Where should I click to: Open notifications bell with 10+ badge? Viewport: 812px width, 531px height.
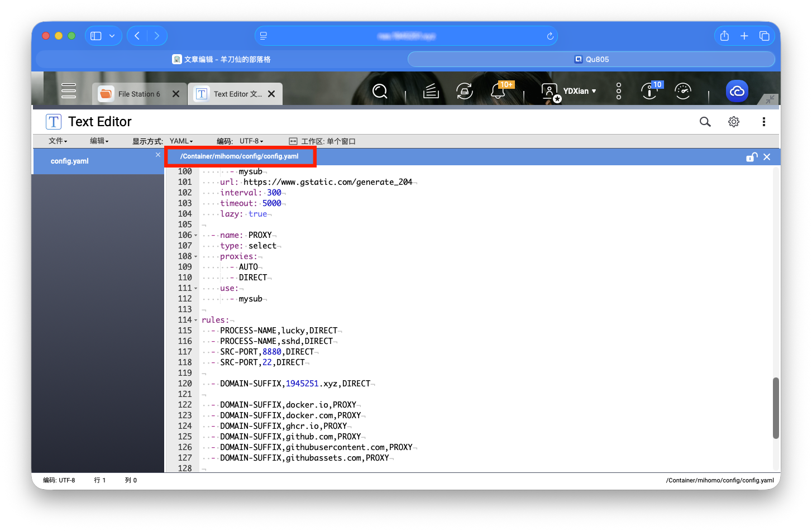[498, 91]
